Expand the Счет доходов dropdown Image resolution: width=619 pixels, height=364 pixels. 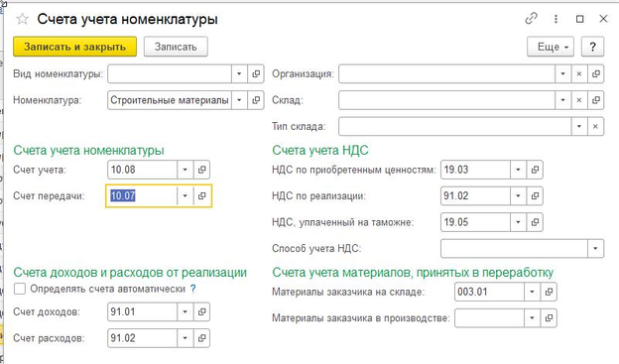pos(186,311)
